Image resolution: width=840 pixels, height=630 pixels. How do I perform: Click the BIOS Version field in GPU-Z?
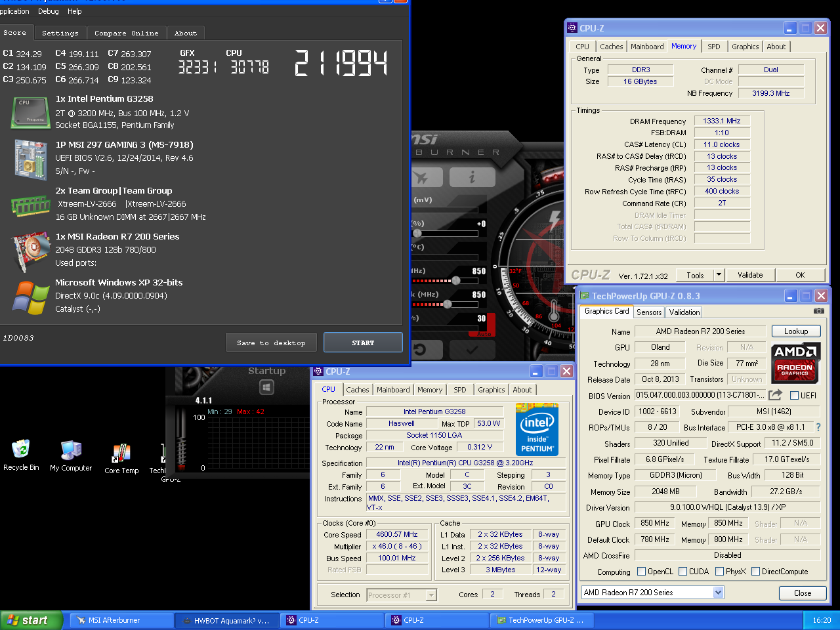pyautogui.click(x=700, y=395)
